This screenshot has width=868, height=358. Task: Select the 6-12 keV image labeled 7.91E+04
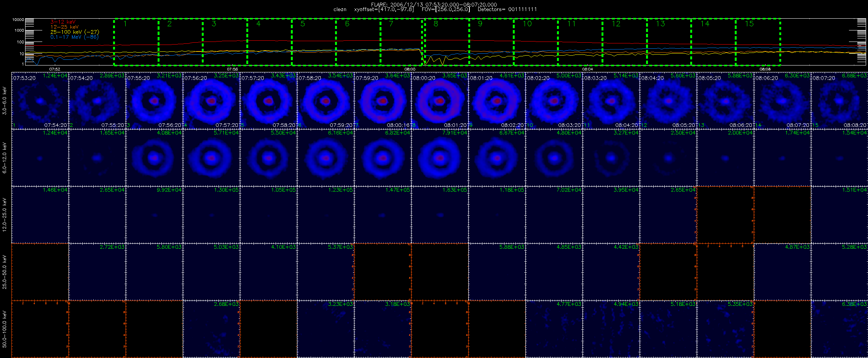pyautogui.click(x=440, y=158)
